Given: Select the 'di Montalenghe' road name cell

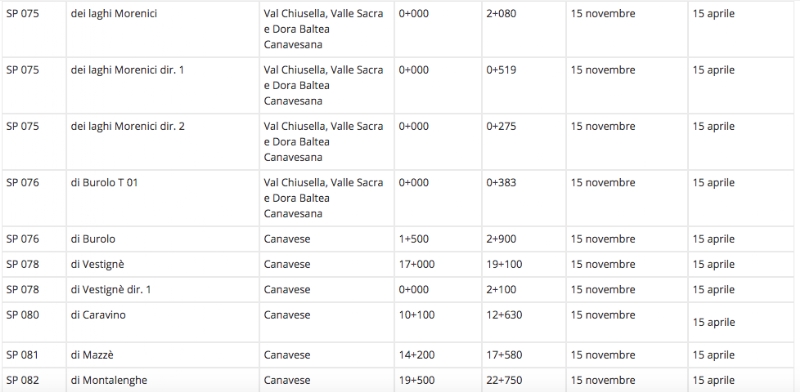Looking at the screenshot, I should coord(162,380).
